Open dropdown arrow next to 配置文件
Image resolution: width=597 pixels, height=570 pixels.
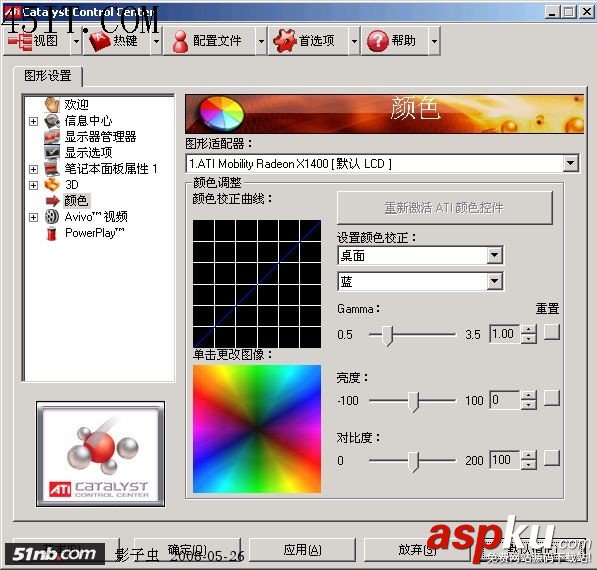261,41
